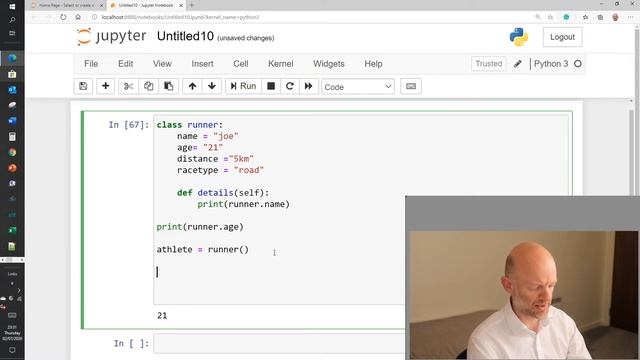Image resolution: width=640 pixels, height=360 pixels.
Task: Open browser favorites list icon
Action: (585, 17)
